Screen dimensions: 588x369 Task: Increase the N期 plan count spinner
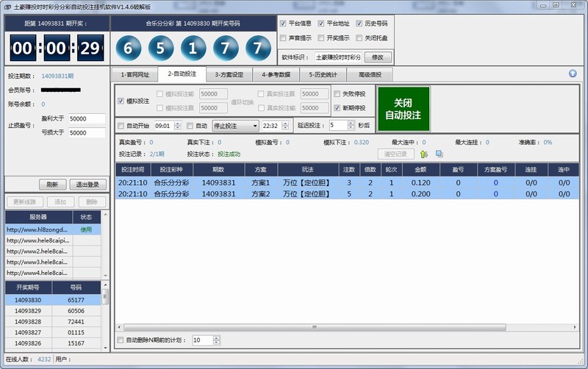[x=217, y=338]
